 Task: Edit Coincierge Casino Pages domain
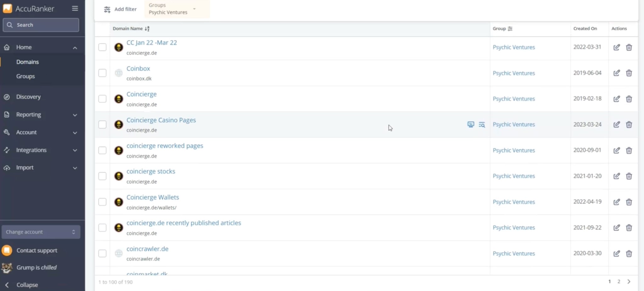[617, 124]
